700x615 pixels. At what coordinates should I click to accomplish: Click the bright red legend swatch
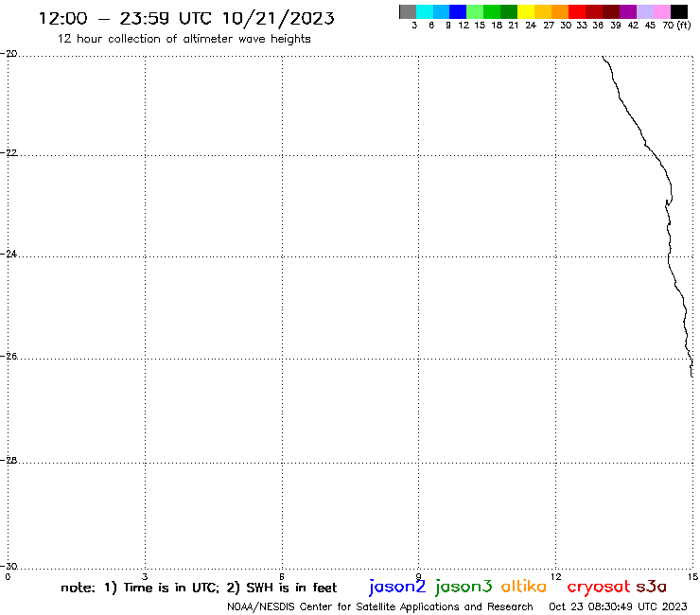coord(577,11)
